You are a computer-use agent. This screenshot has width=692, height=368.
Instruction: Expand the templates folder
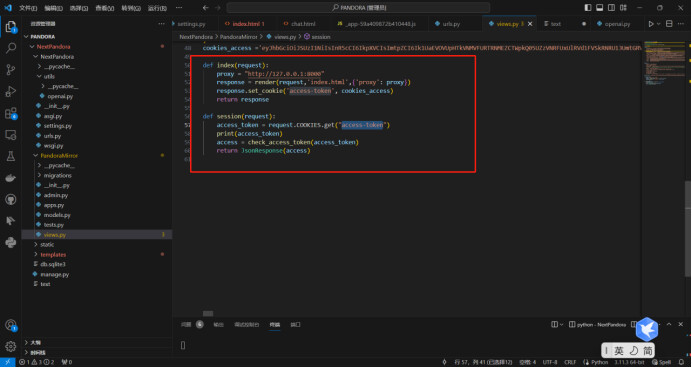tap(36, 255)
